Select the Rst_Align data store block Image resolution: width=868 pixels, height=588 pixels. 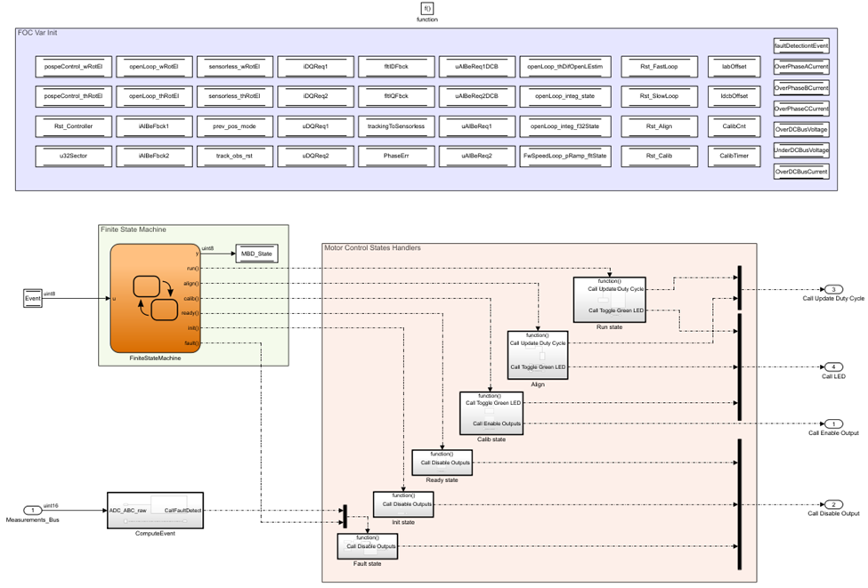[660, 126]
